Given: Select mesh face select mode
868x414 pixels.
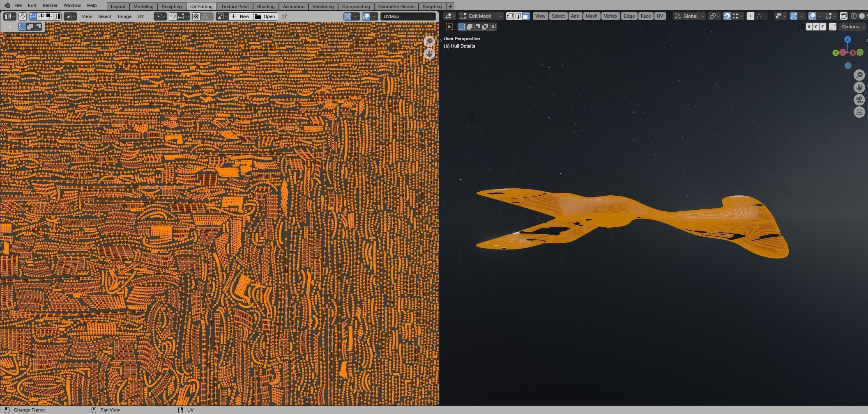Looking at the screenshot, I should pyautogui.click(x=526, y=16).
